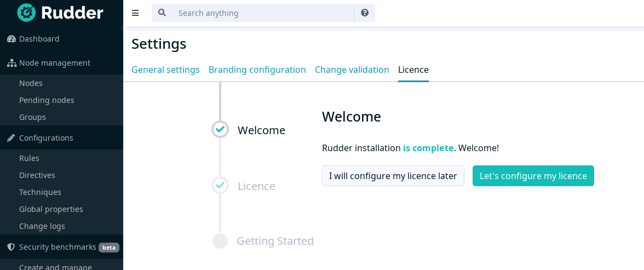
Task: Select the Licence step checkmark circle
Action: 220,185
